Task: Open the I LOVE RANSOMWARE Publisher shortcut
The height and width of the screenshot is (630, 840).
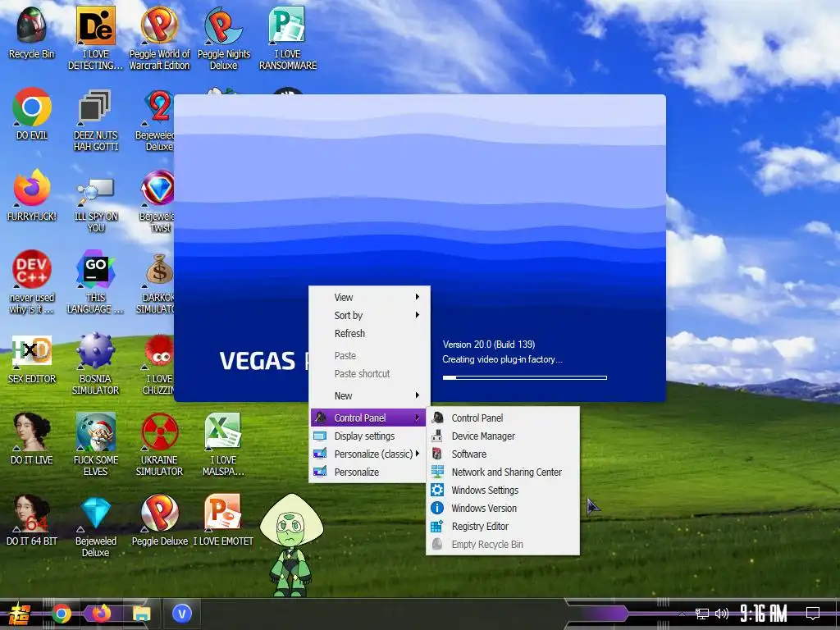Action: [x=288, y=38]
